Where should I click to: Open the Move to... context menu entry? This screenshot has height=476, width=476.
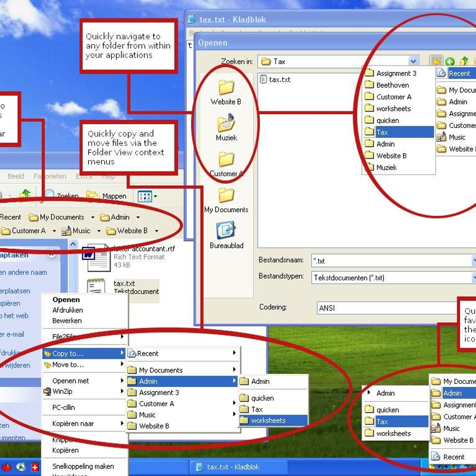coord(84,365)
